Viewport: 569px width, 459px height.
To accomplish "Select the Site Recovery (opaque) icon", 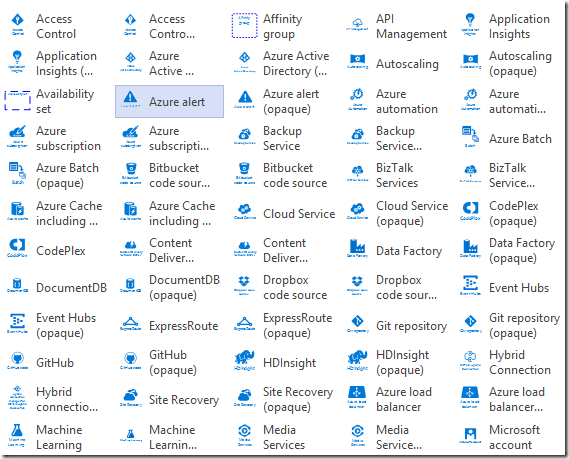I will pyautogui.click(x=245, y=398).
